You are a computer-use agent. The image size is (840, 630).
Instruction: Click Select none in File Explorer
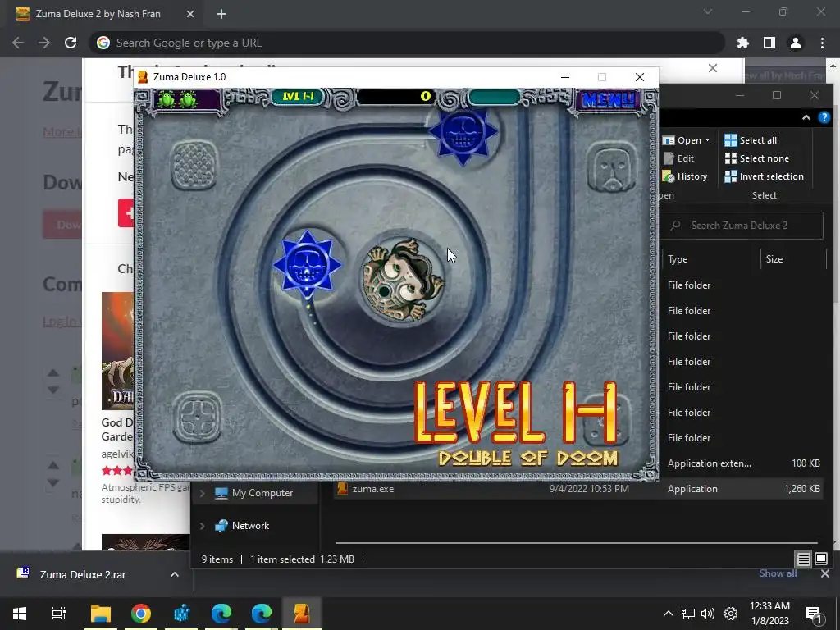tap(757, 158)
